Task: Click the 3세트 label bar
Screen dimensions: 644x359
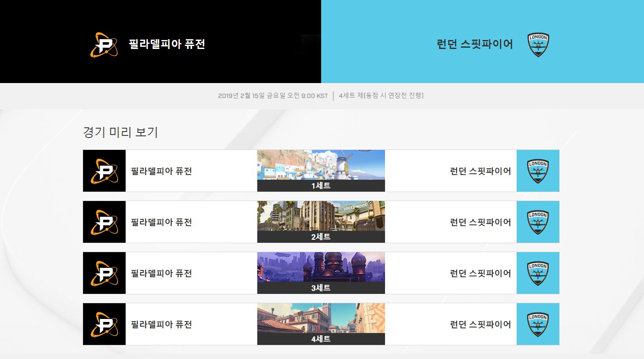Action: click(321, 288)
